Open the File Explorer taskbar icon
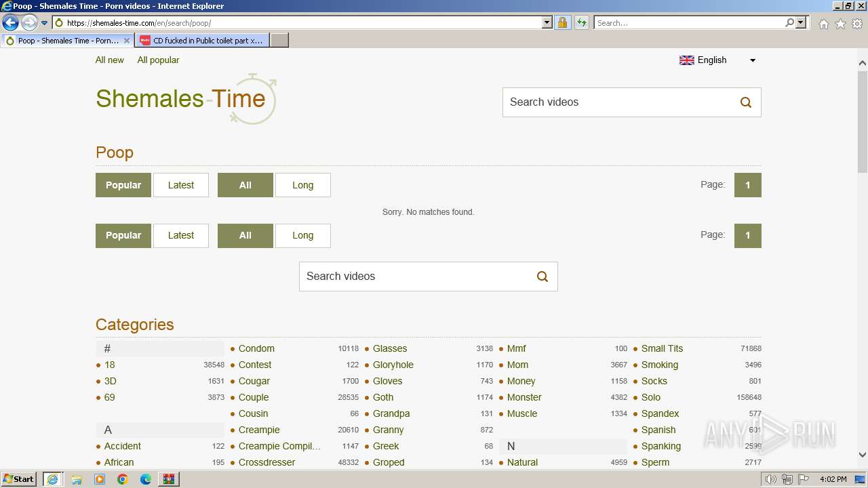Viewport: 868px width, 488px height. 77,479
